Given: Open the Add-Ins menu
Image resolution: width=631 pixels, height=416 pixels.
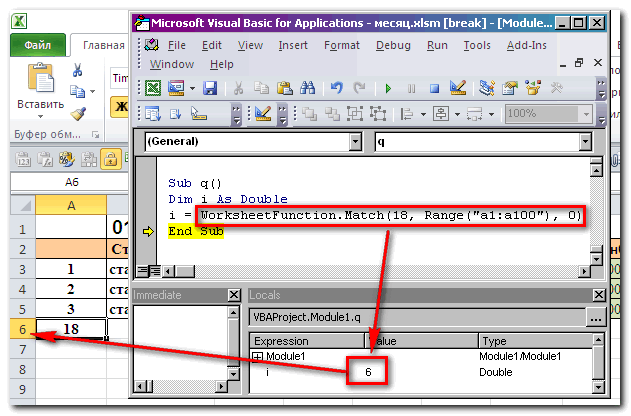Looking at the screenshot, I should click(527, 45).
